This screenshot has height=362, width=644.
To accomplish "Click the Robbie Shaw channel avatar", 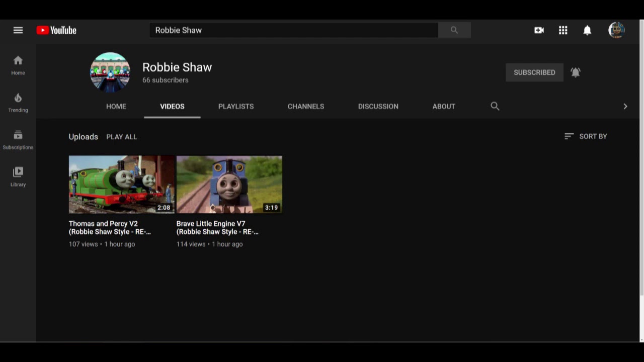I will click(110, 72).
